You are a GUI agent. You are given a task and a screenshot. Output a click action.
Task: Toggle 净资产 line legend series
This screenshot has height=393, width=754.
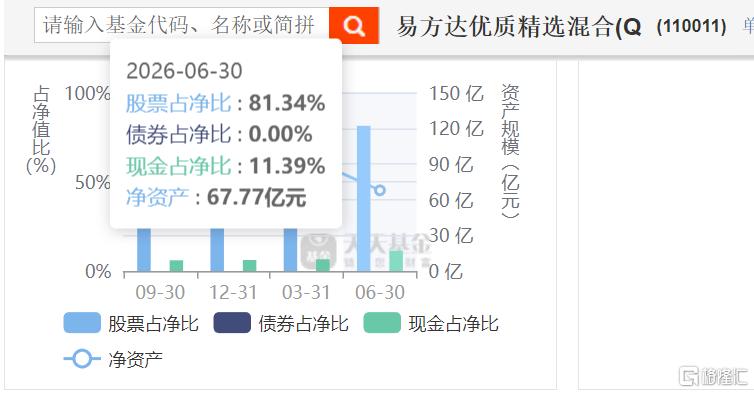click(x=113, y=359)
